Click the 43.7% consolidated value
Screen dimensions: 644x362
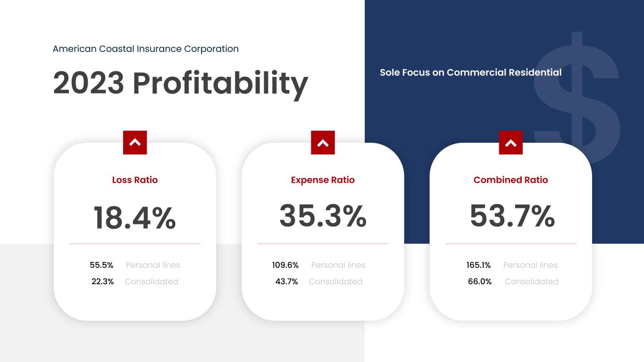point(286,282)
